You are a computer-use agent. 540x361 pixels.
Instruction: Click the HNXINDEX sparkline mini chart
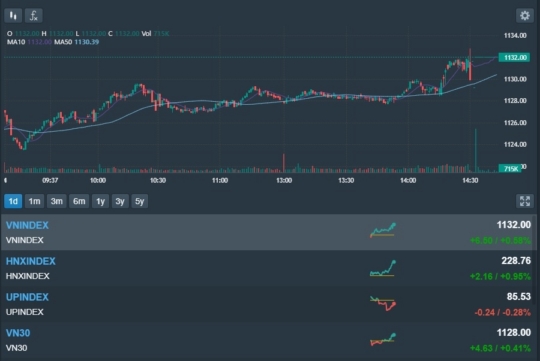(x=383, y=268)
